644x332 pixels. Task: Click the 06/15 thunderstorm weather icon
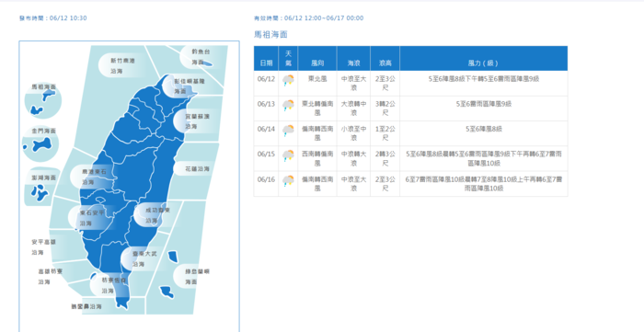(288, 155)
